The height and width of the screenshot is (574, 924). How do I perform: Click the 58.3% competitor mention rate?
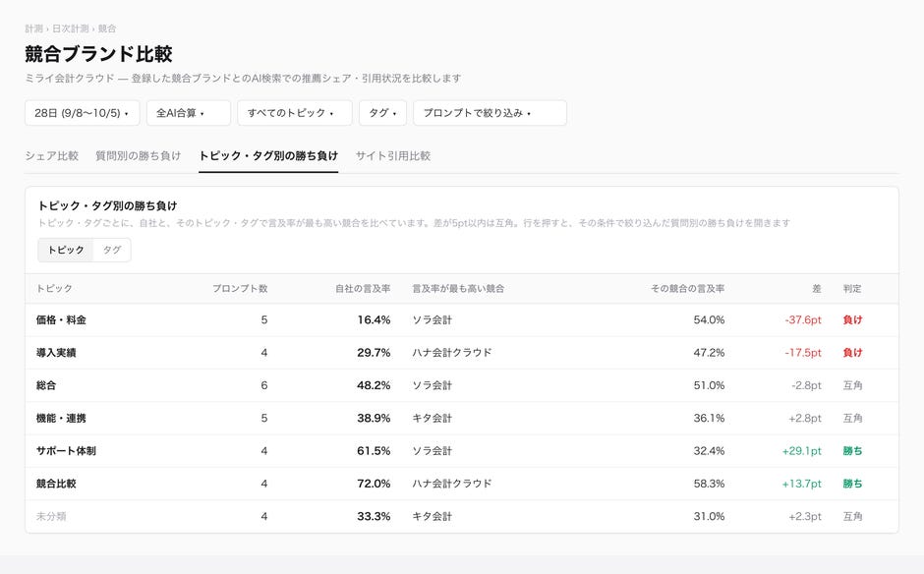pos(709,484)
